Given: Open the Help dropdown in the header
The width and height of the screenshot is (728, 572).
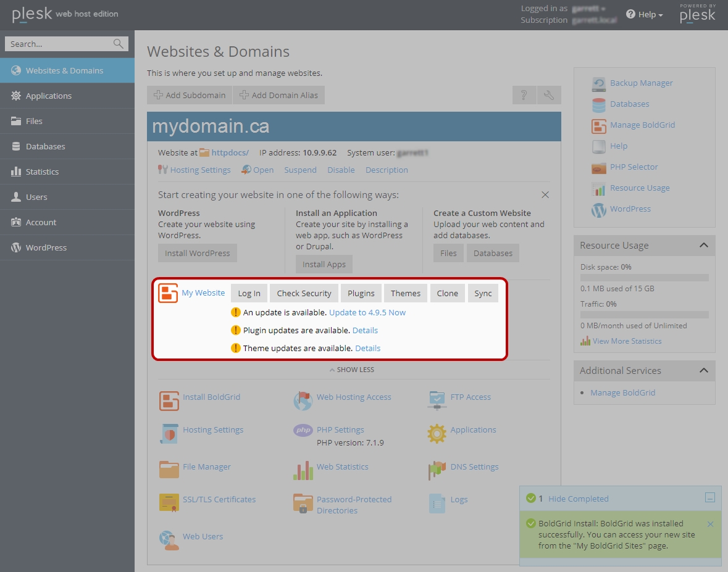Looking at the screenshot, I should click(x=645, y=14).
